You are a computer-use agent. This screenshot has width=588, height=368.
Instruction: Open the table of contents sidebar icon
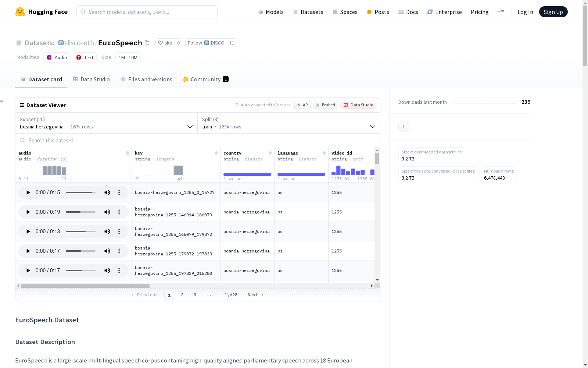2,102
